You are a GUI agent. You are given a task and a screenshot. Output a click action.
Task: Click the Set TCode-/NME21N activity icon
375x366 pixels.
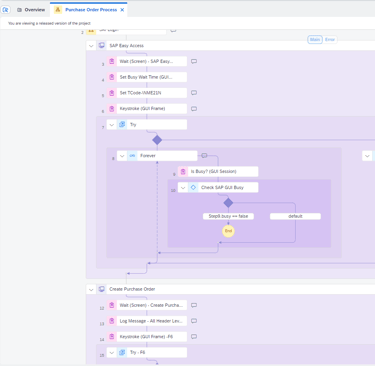coord(112,93)
